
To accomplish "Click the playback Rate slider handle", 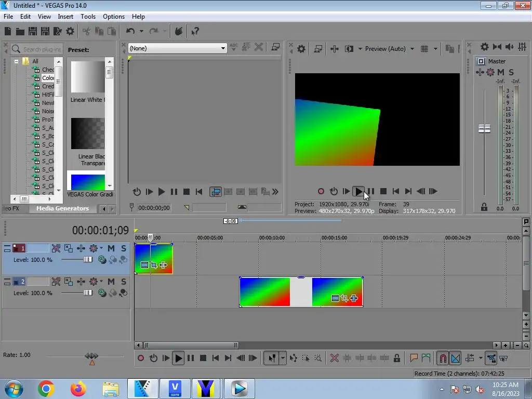I will pos(91,356).
